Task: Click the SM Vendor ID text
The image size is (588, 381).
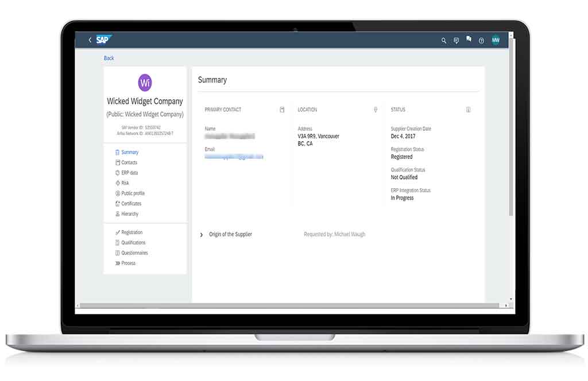Action: tap(141, 127)
